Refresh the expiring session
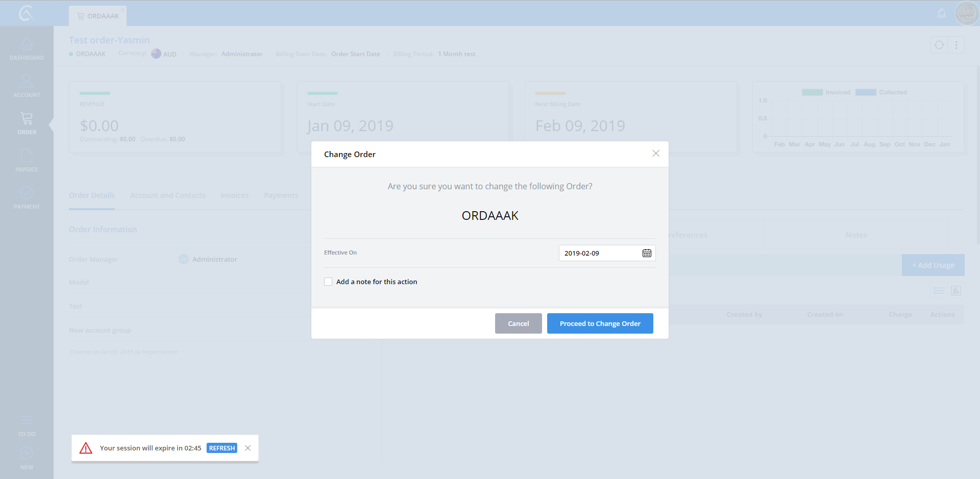The height and width of the screenshot is (479, 980). [222, 448]
